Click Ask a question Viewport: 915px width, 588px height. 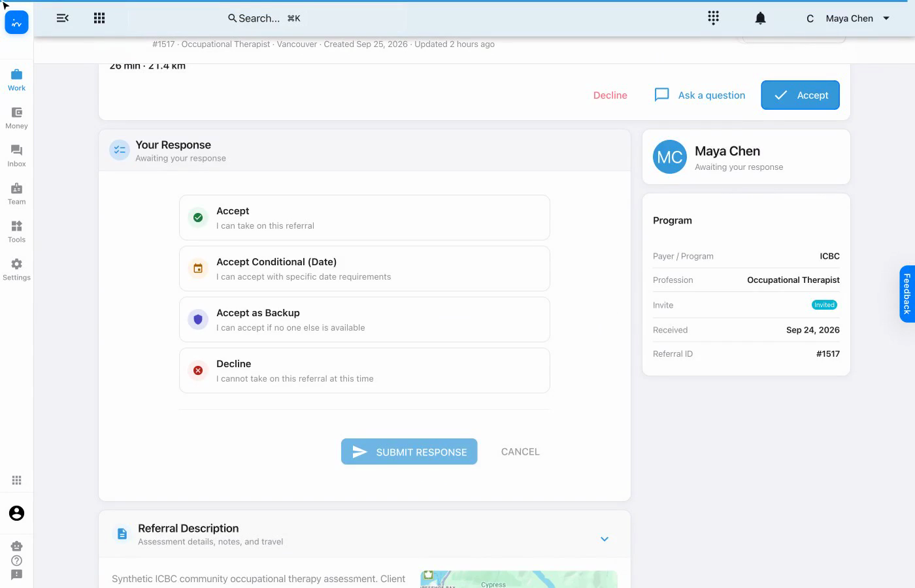tap(700, 95)
